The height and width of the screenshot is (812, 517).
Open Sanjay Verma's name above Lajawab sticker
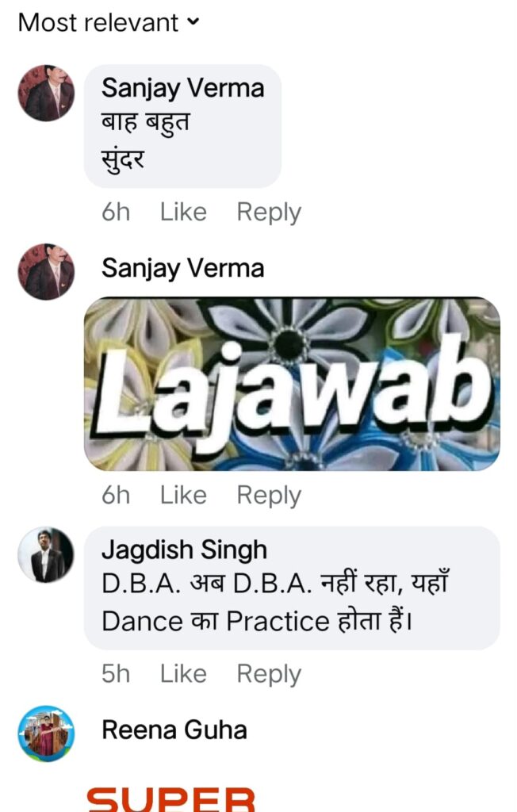[x=183, y=269]
